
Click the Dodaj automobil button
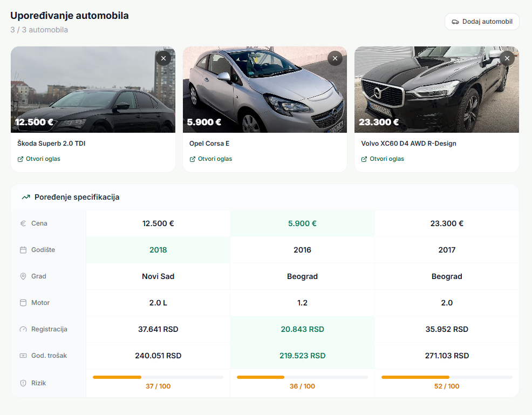pos(482,22)
